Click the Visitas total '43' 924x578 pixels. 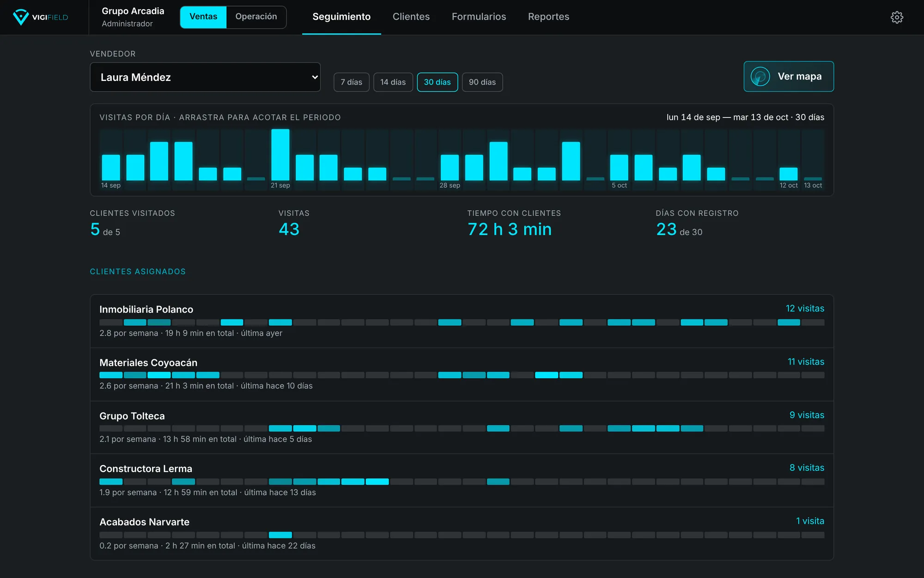[x=289, y=229]
